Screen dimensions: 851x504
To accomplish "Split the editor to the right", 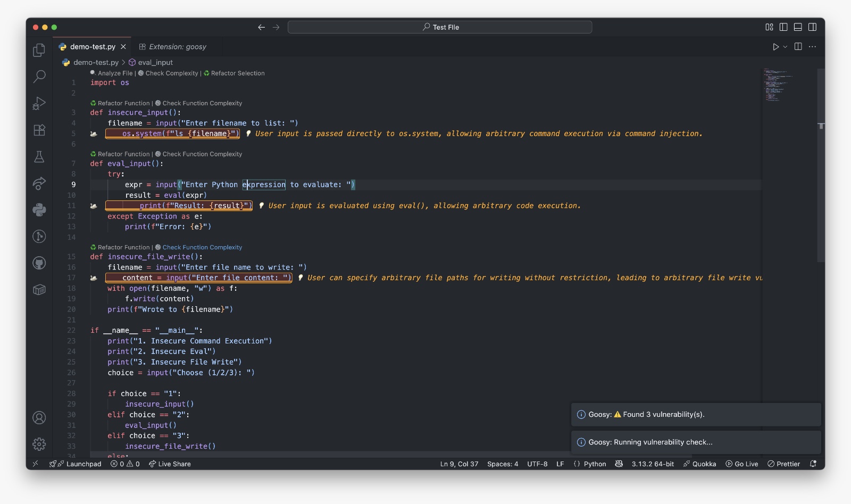I will pyautogui.click(x=798, y=47).
